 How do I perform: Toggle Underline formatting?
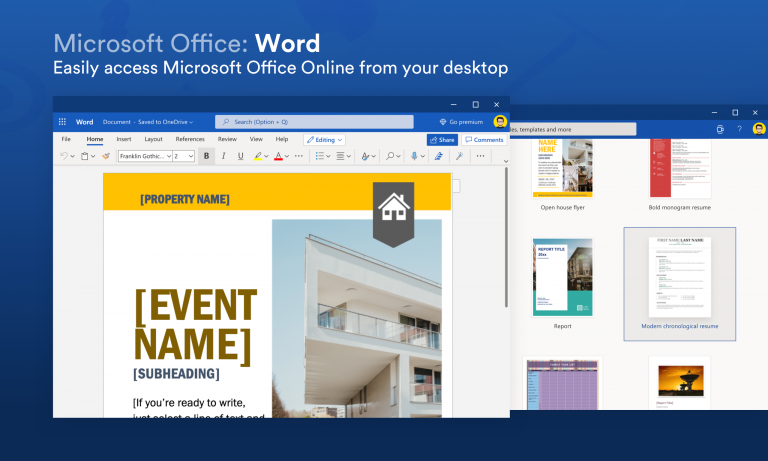240,156
